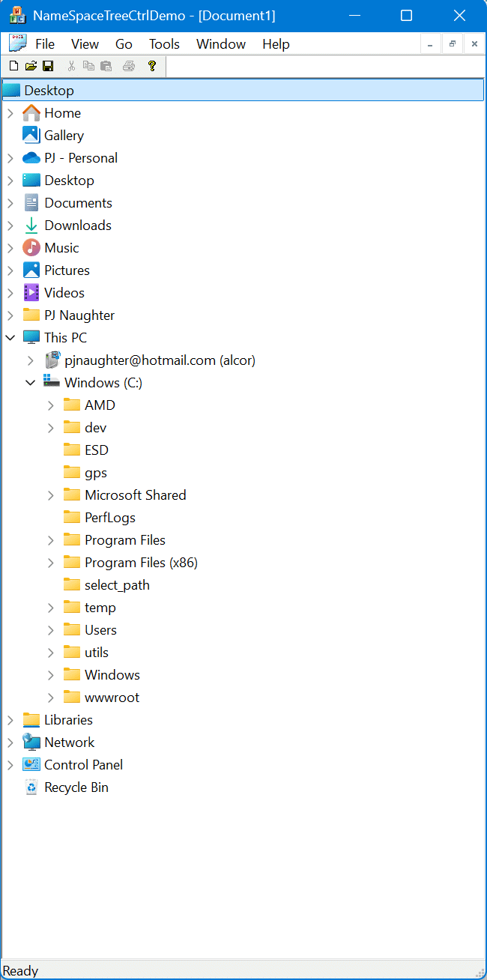
Task: Select the Program Files (x86) label
Action: pos(142,563)
